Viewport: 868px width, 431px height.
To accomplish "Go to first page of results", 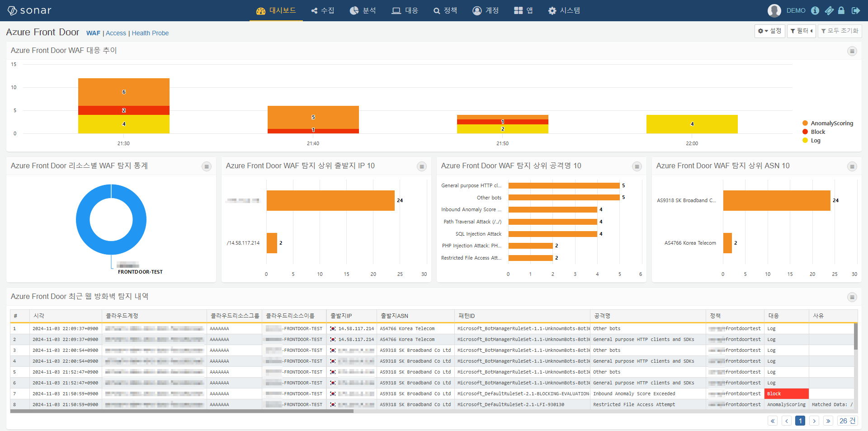I will tap(773, 421).
